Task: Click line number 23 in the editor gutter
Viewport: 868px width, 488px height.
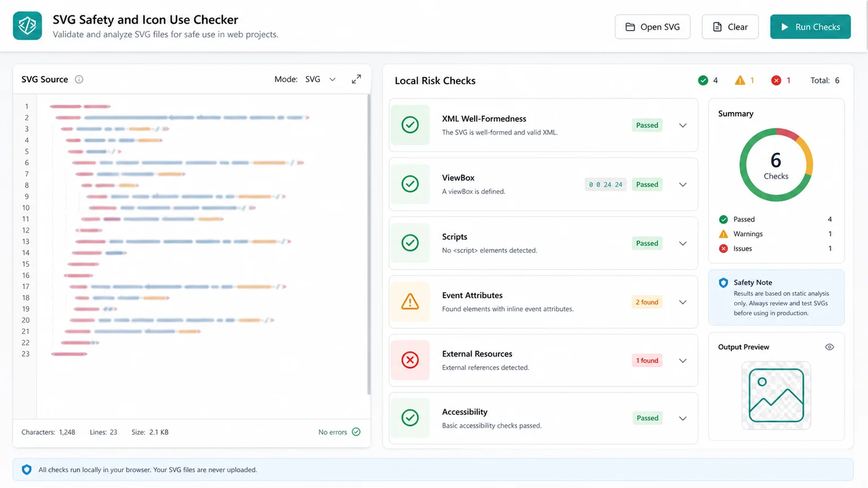Action: [25, 354]
